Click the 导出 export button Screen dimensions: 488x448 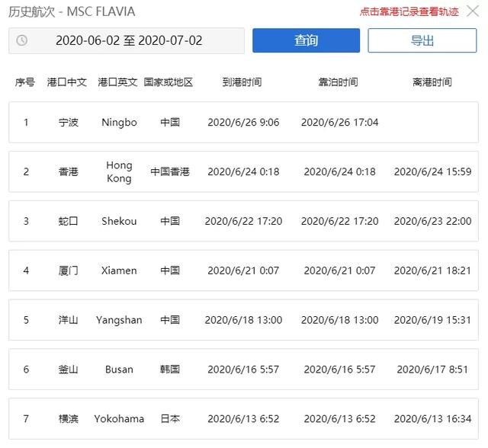point(422,40)
